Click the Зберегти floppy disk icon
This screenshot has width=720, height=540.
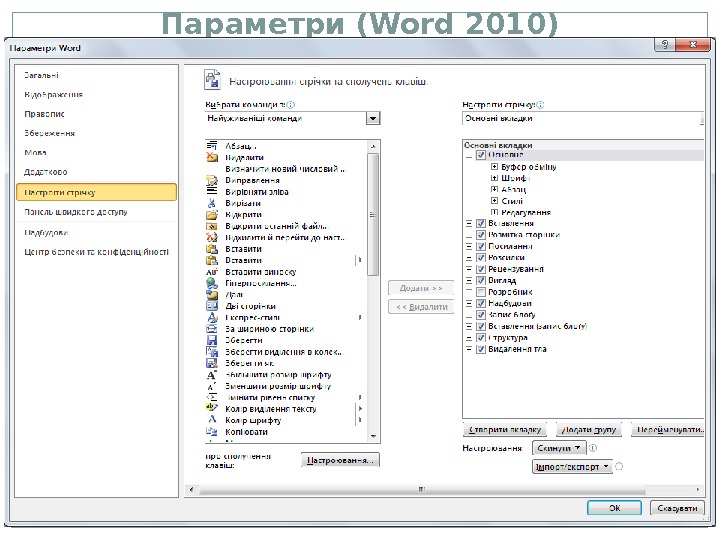pos(212,340)
